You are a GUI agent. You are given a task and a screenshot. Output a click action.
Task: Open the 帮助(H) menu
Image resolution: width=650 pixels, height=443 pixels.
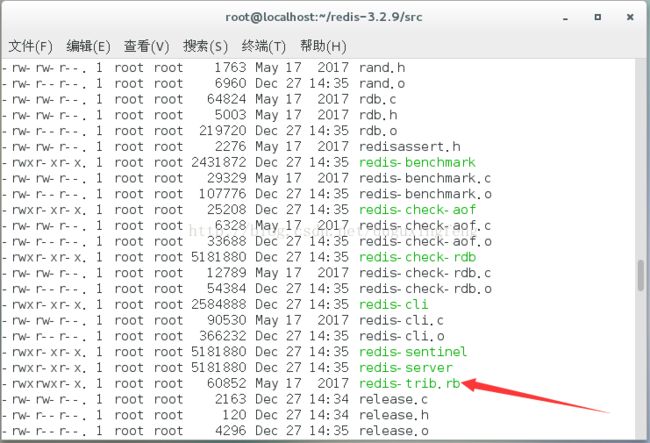(323, 46)
